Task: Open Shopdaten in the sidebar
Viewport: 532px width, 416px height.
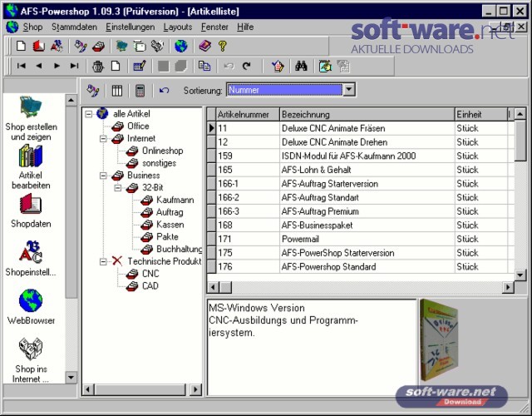Action: pos(31,210)
